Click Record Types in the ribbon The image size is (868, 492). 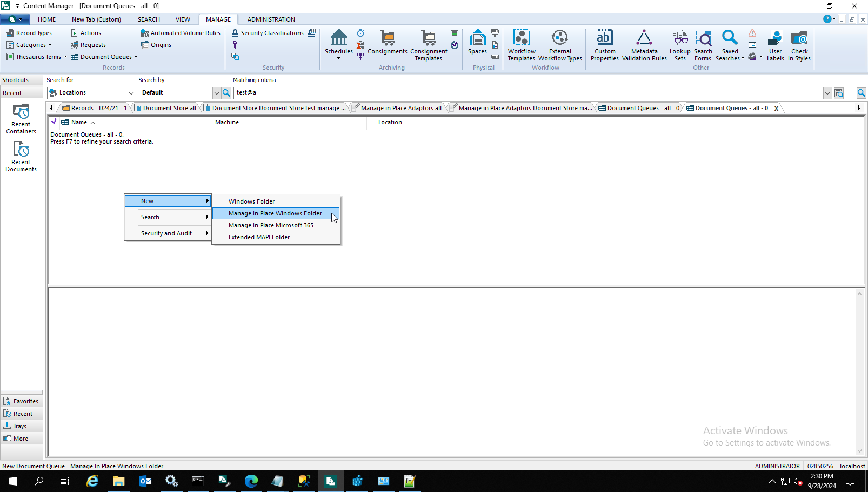click(x=29, y=33)
